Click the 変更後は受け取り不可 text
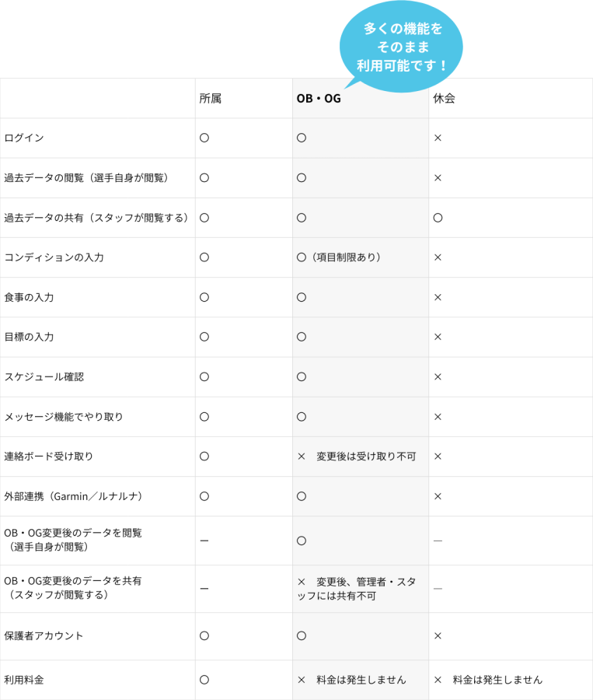Image resolution: width=593 pixels, height=700 pixels. 365,457
